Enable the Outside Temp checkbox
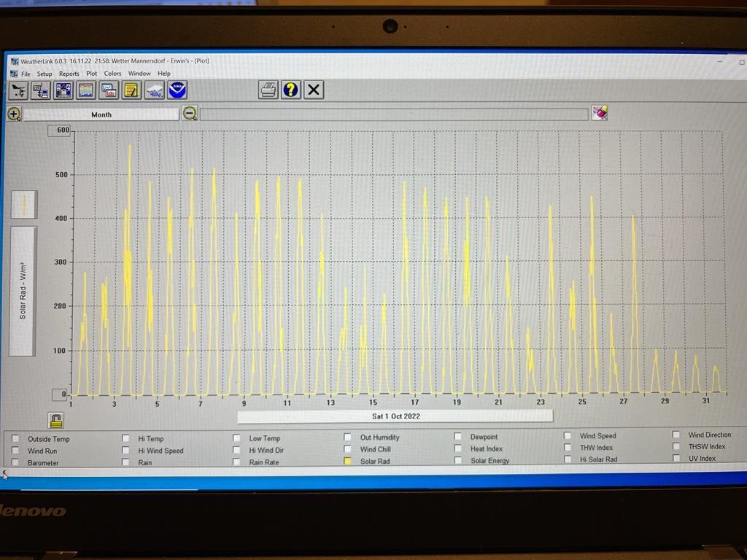Image resolution: width=747 pixels, height=560 pixels. pos(16,438)
